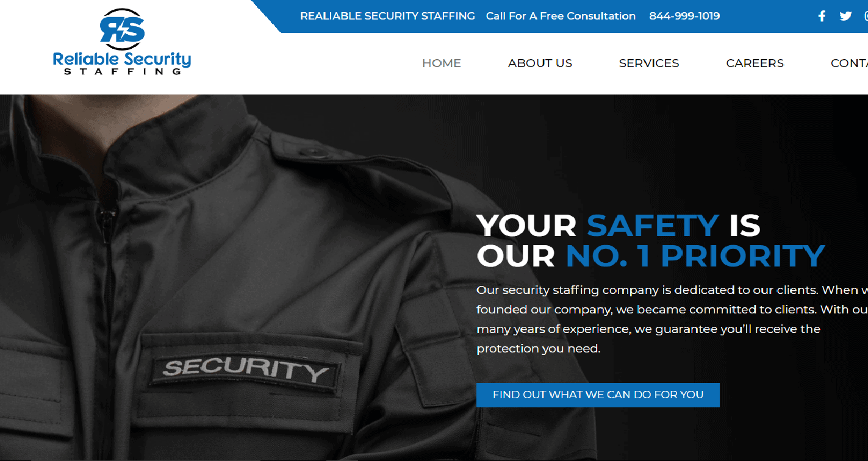
Task: Open the Facebook social icon
Action: (x=822, y=16)
